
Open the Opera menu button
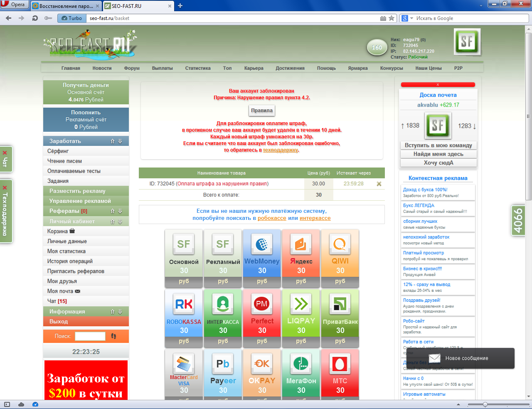point(14,5)
